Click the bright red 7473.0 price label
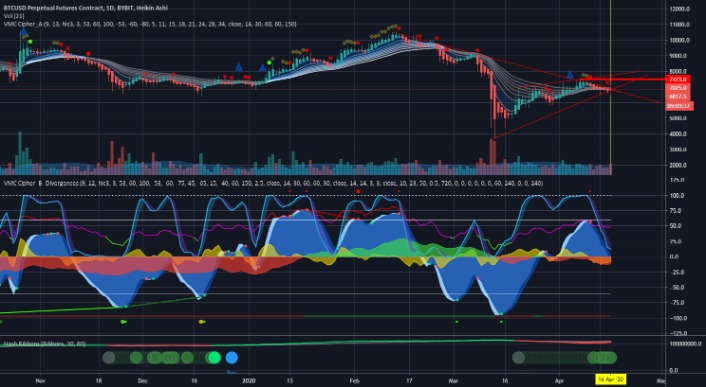 pos(678,79)
